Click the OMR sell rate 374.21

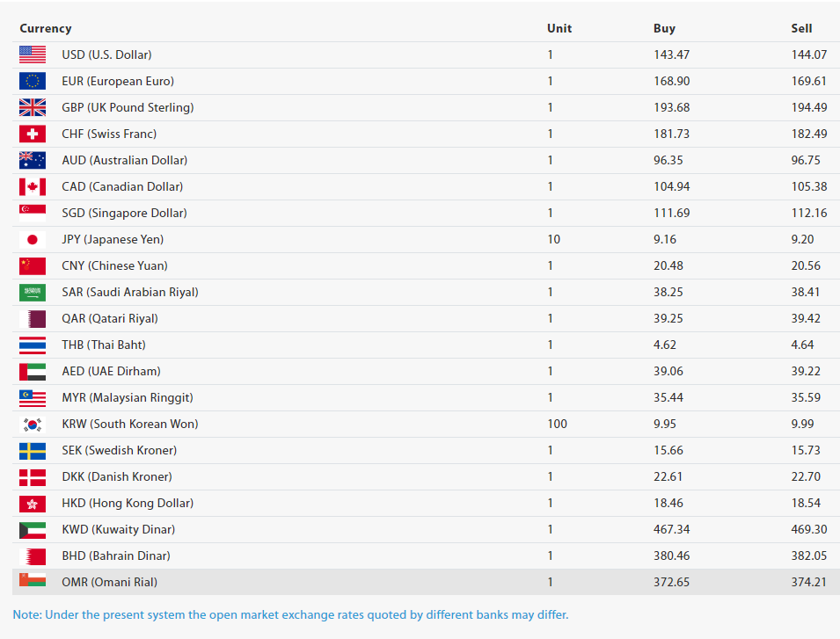tap(809, 582)
